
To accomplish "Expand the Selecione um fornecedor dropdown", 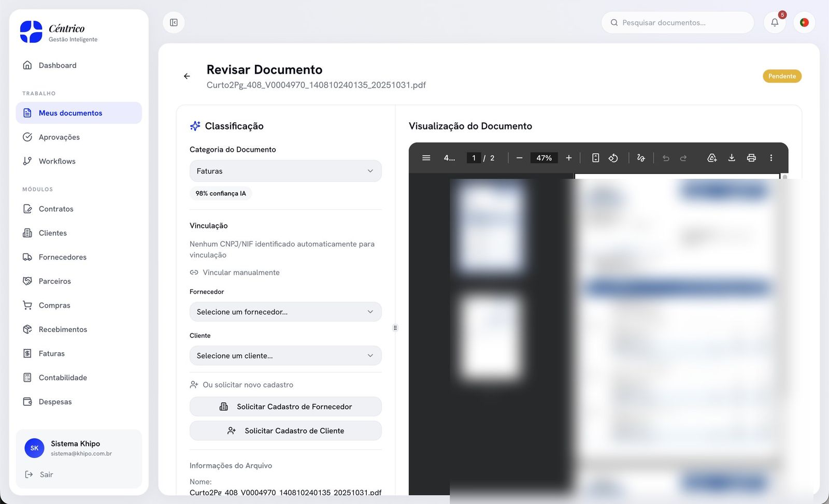I will (285, 312).
